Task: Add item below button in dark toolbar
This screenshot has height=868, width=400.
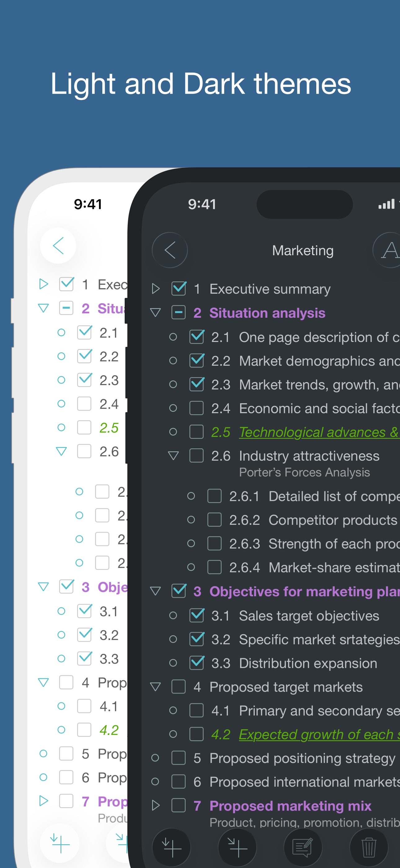Action: tap(171, 847)
